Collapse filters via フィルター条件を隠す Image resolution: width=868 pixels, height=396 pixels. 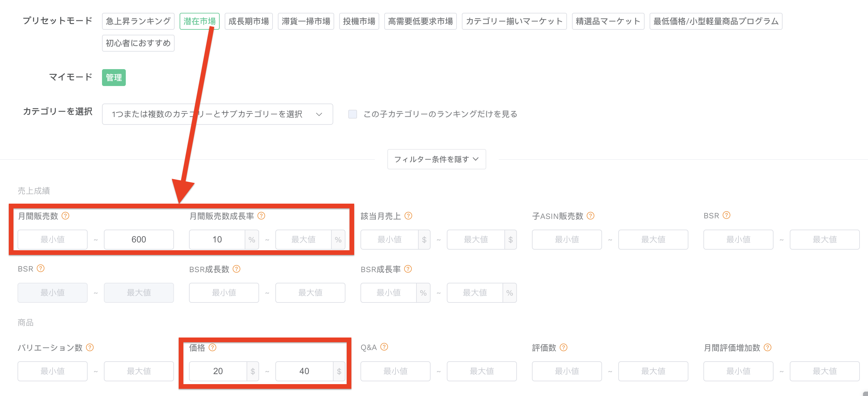coord(437,159)
